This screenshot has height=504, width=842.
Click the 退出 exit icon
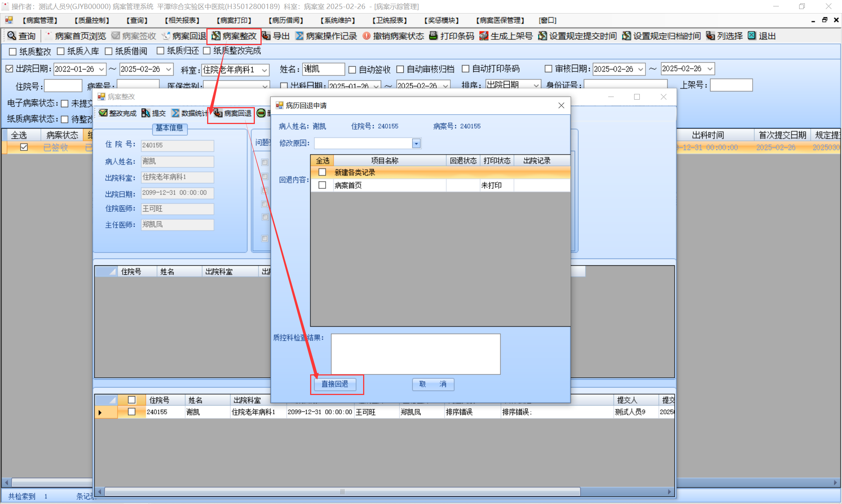click(x=752, y=36)
